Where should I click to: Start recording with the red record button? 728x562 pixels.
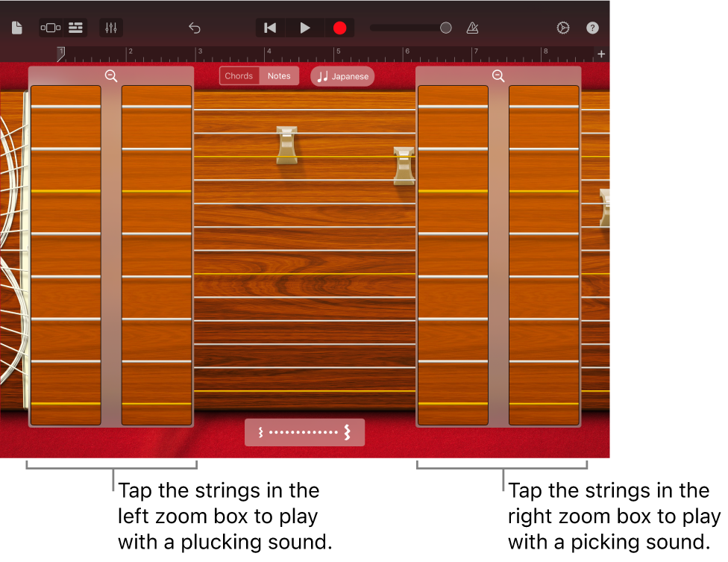[x=340, y=28]
